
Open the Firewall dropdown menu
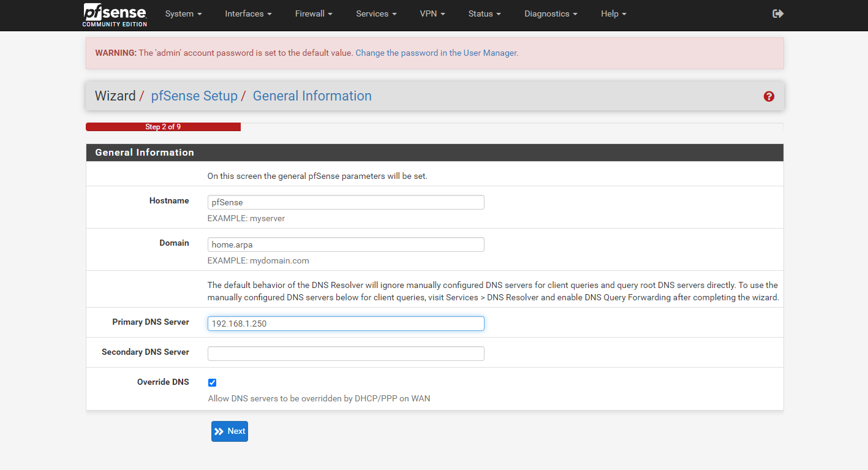[314, 13]
